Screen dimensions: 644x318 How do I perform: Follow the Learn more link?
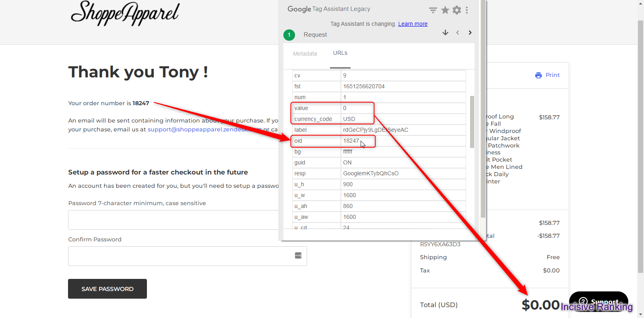pos(413,24)
